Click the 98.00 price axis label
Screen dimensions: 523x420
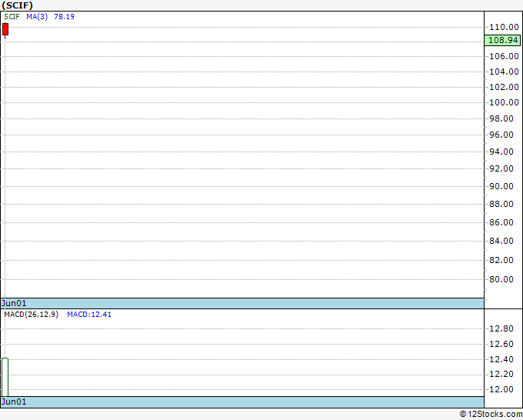501,118
